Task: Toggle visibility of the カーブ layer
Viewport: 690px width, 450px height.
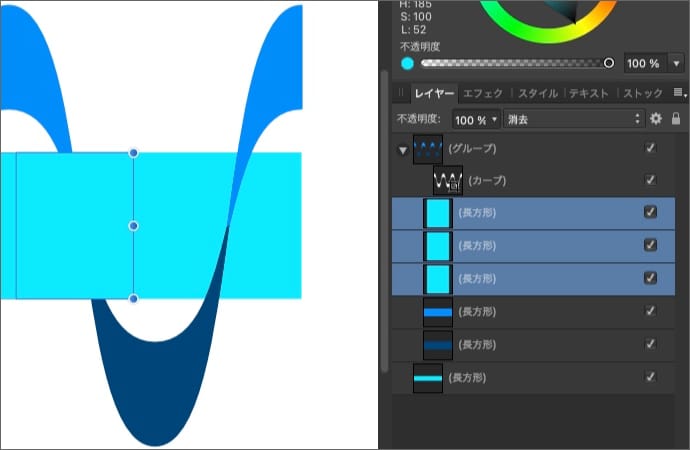Action: [651, 180]
